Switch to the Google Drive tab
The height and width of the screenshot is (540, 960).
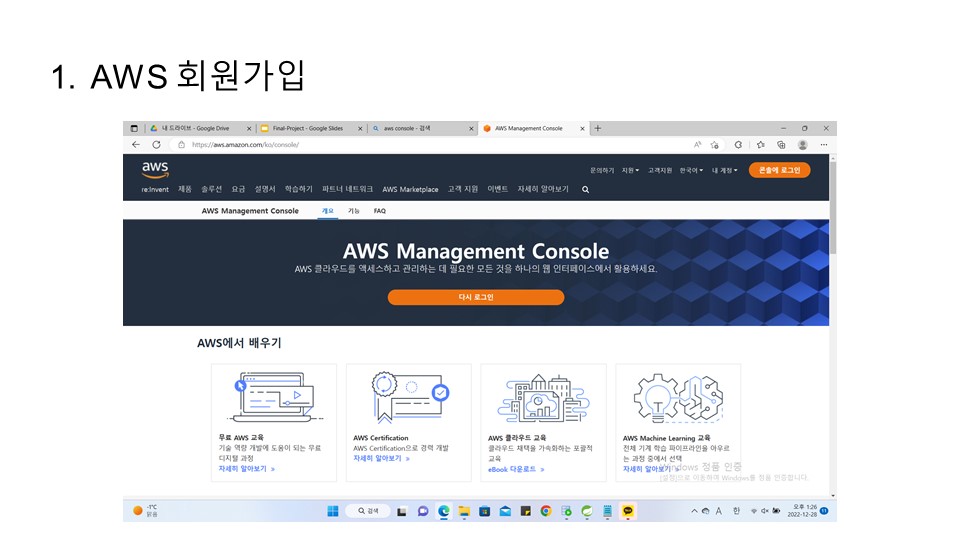(199, 129)
